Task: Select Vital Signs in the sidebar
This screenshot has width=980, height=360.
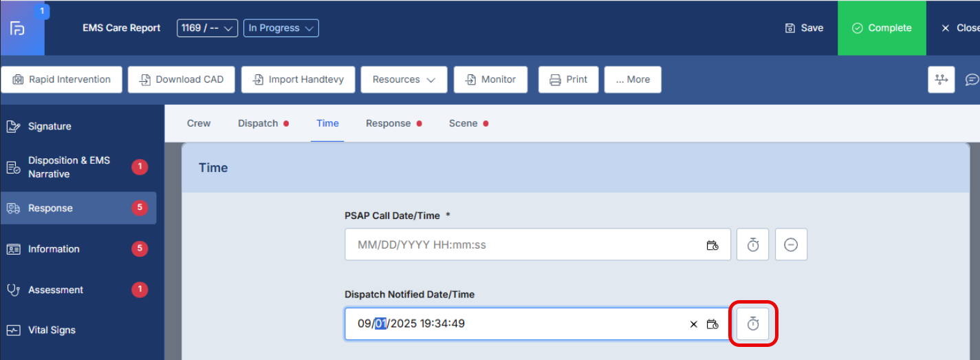Action: (52, 330)
